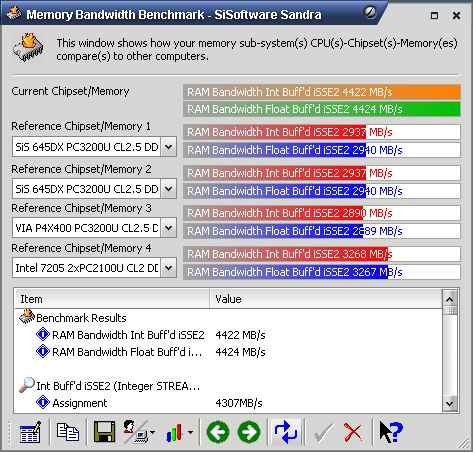Click the floppy disk save icon

pyautogui.click(x=104, y=432)
